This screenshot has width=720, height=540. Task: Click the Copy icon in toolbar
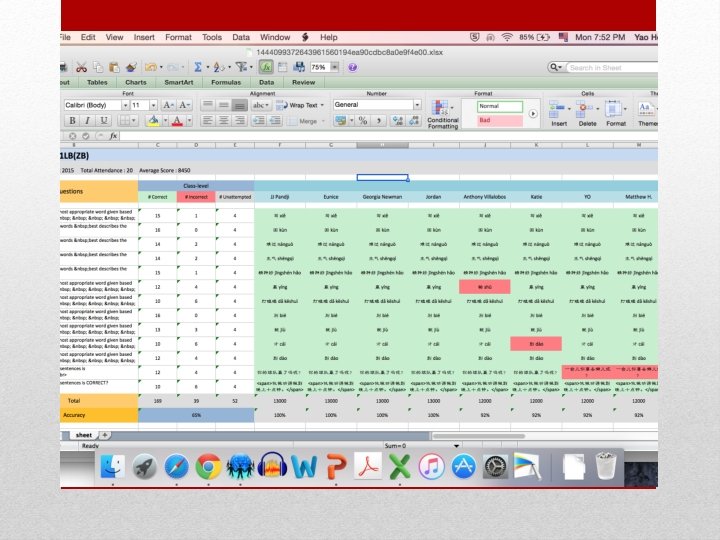98,68
